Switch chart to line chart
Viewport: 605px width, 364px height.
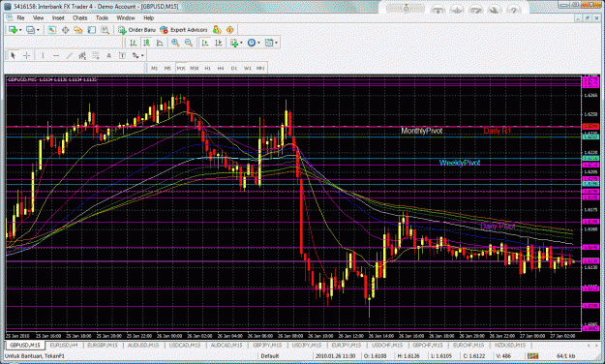[x=160, y=43]
